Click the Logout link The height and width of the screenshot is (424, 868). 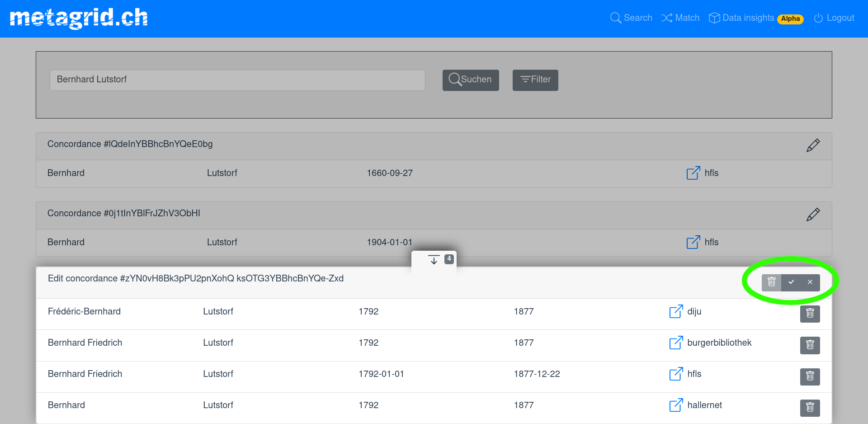point(834,18)
